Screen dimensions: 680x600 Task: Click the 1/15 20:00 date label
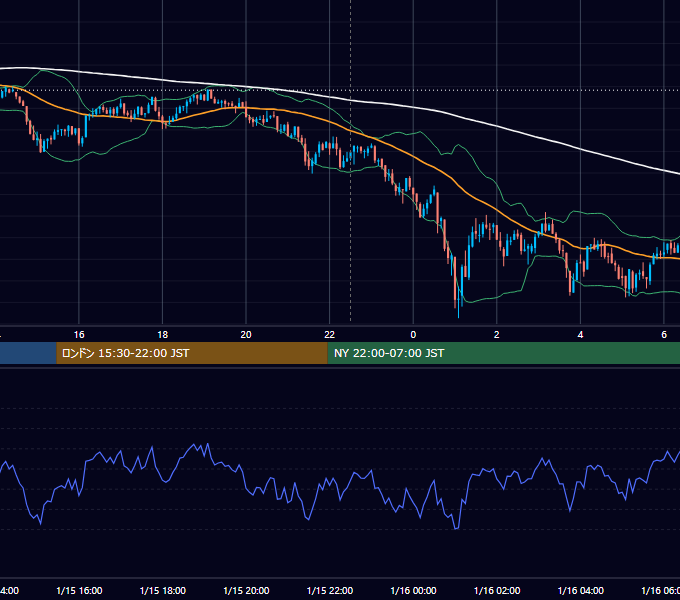(246, 590)
